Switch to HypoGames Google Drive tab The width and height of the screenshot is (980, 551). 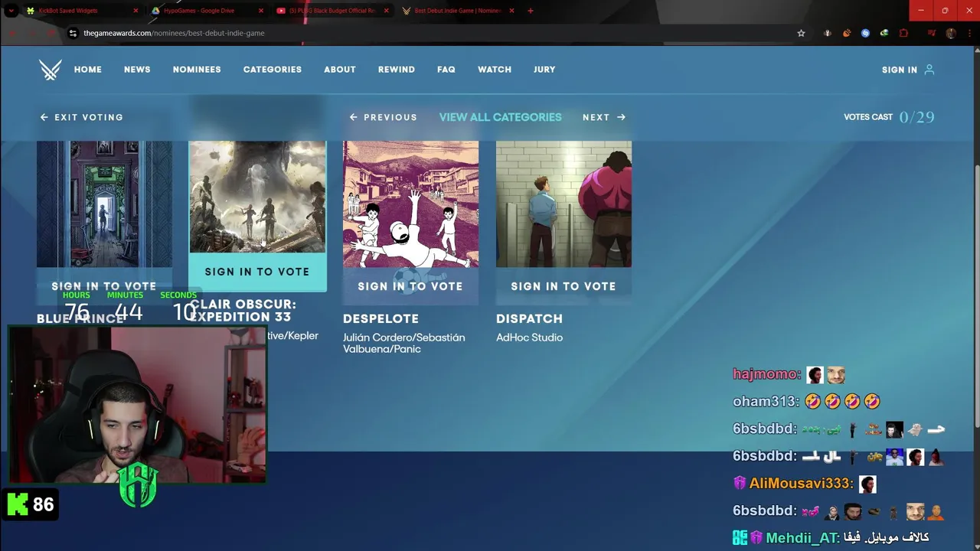(x=207, y=11)
